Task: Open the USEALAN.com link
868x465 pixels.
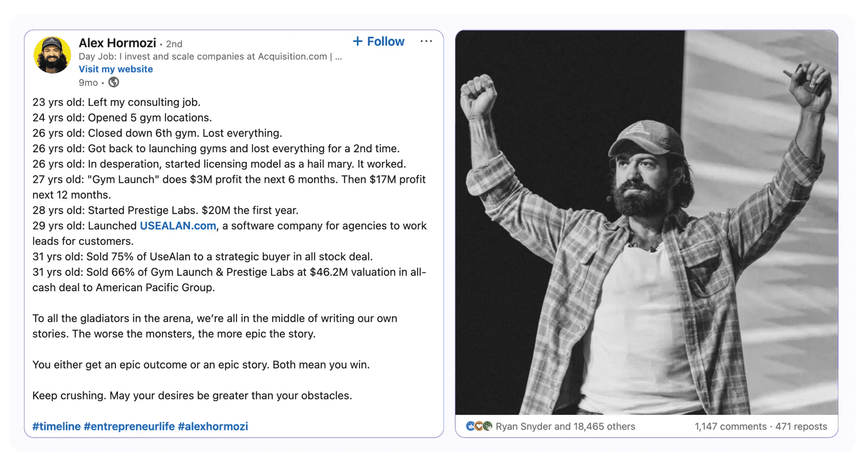Action: (x=178, y=226)
